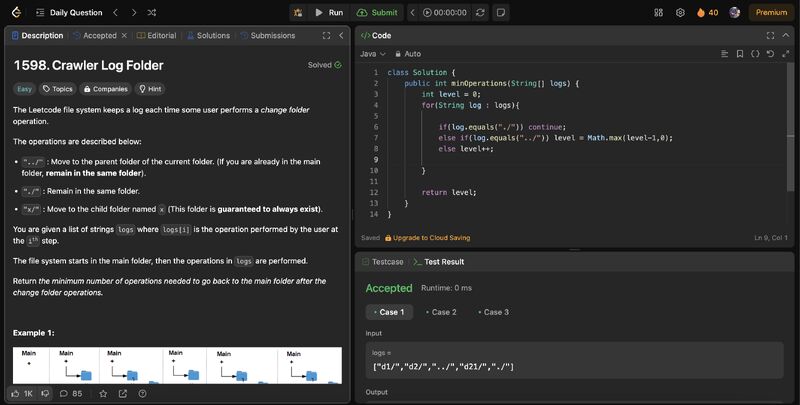Viewport: 800px width, 405px height.
Task: Pick a random problem with shuffle icon
Action: (150, 13)
